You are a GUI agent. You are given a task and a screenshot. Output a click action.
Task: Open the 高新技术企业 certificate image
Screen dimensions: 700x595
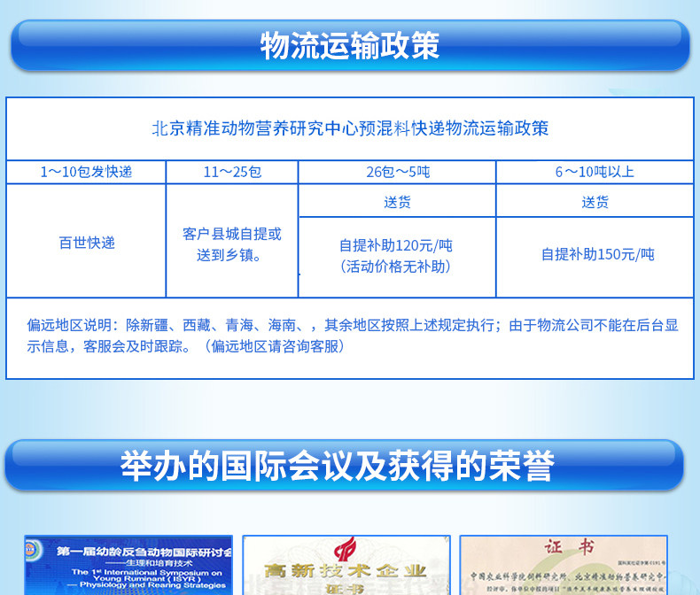coord(346,565)
